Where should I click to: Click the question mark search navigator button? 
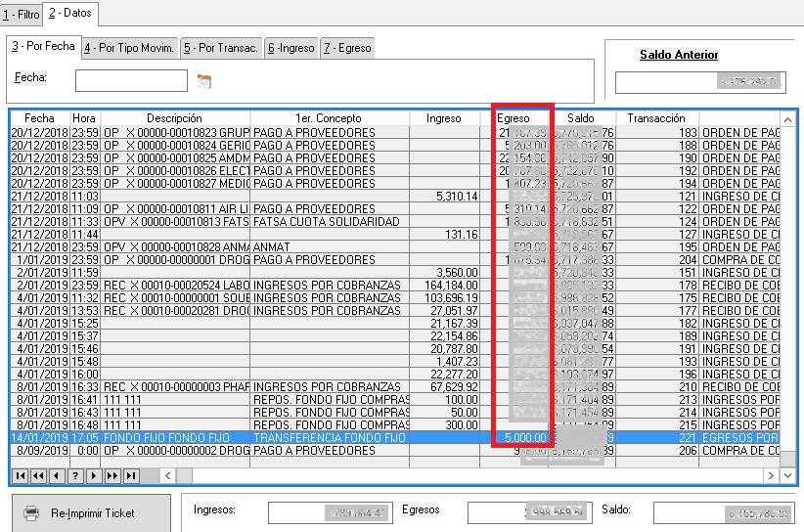point(74,475)
